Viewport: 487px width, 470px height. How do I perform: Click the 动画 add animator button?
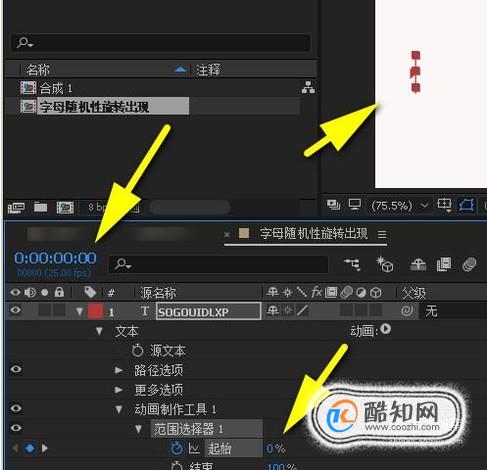[386, 329]
